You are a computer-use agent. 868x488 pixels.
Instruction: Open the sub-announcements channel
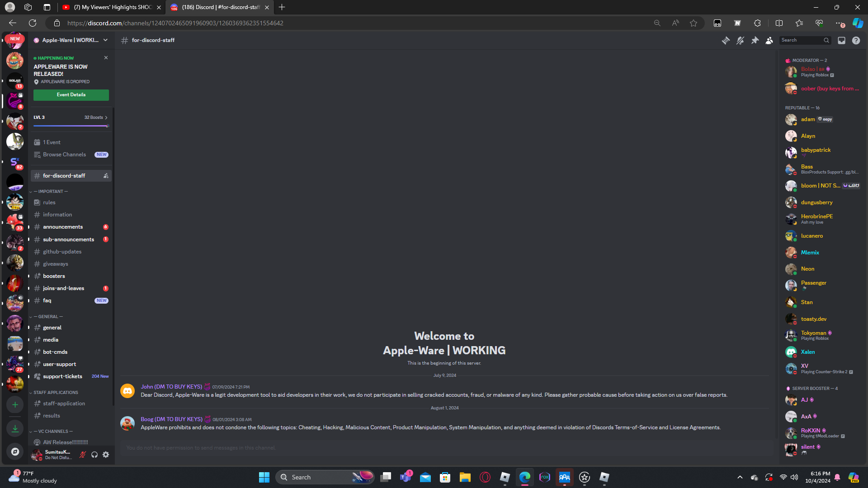coord(71,239)
